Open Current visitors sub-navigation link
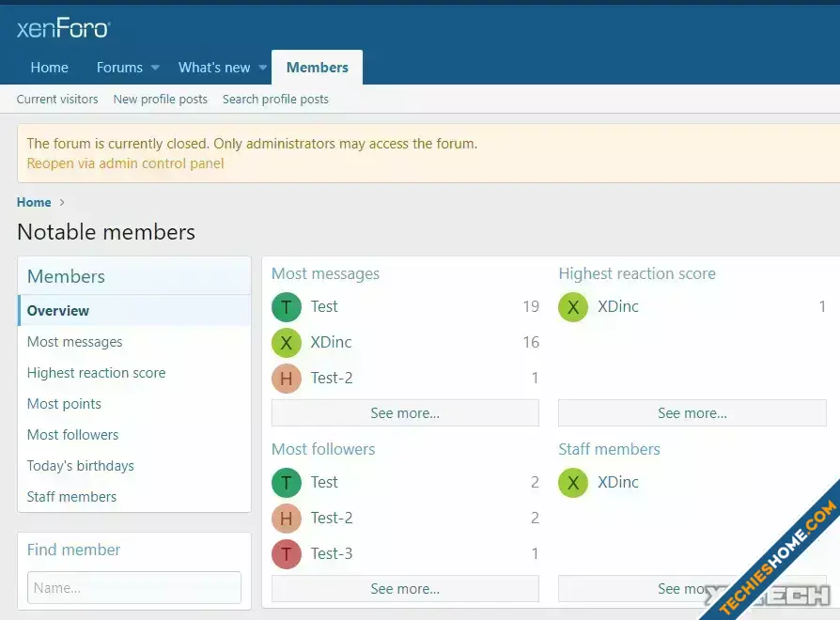 (x=57, y=99)
